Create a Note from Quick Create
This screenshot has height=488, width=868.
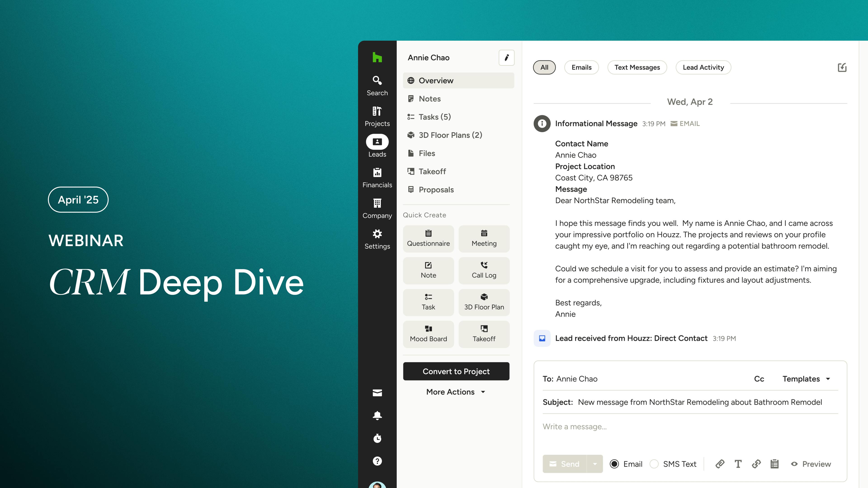(428, 270)
